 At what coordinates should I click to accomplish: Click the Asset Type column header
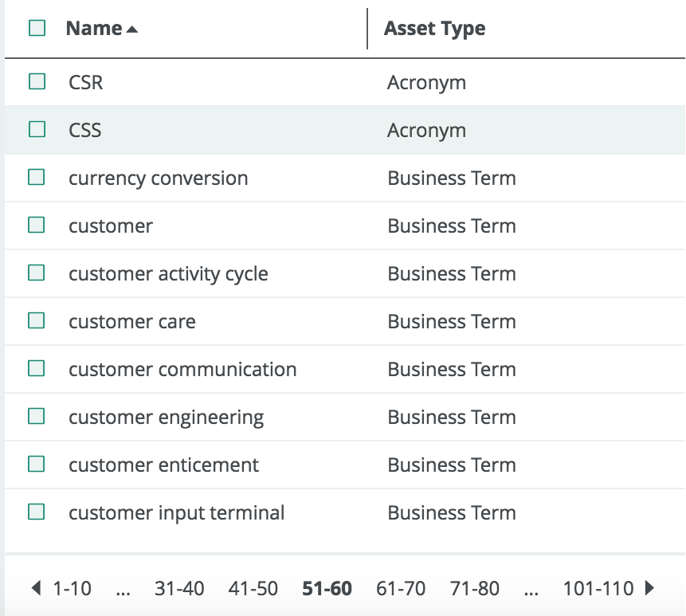point(433,28)
